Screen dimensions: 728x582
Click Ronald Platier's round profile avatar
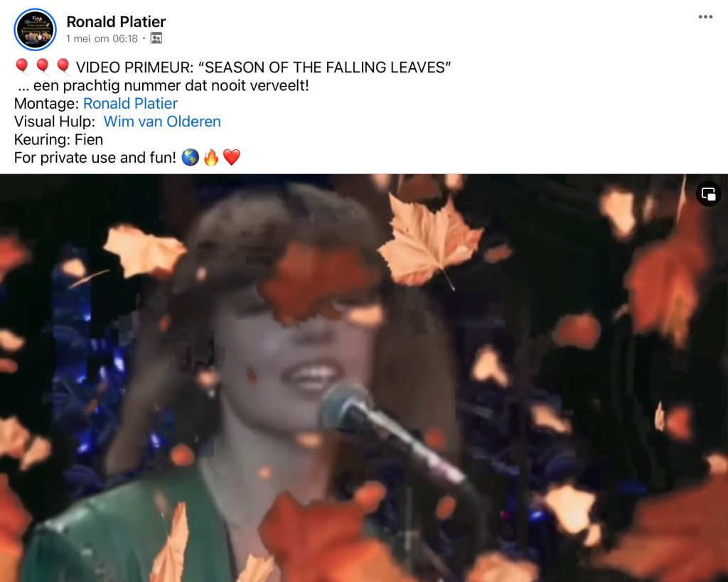pos(36,29)
